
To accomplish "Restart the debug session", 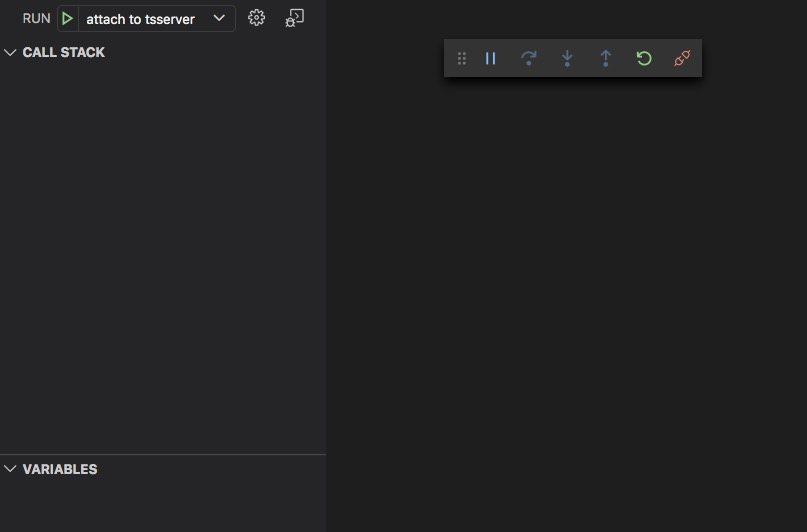I will click(x=644, y=58).
